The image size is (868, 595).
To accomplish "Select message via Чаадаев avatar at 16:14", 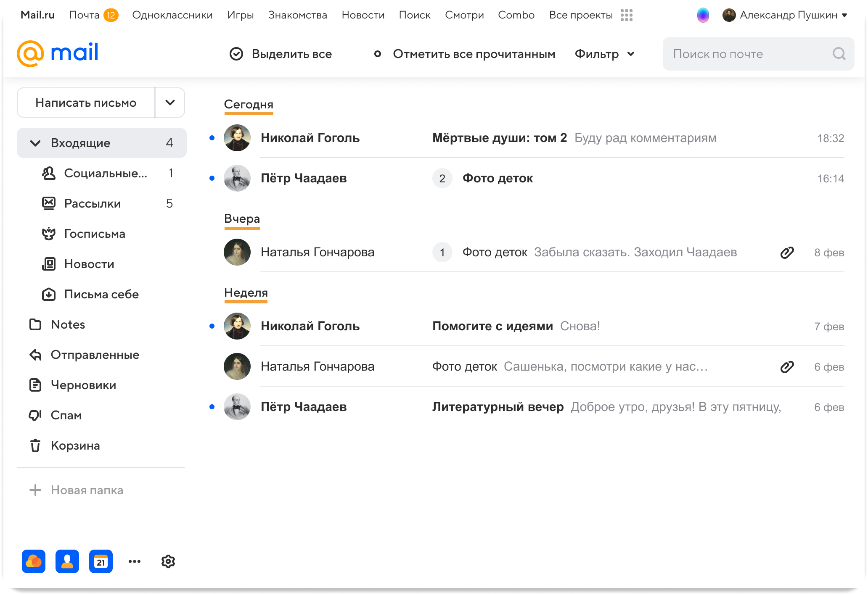I will [237, 178].
